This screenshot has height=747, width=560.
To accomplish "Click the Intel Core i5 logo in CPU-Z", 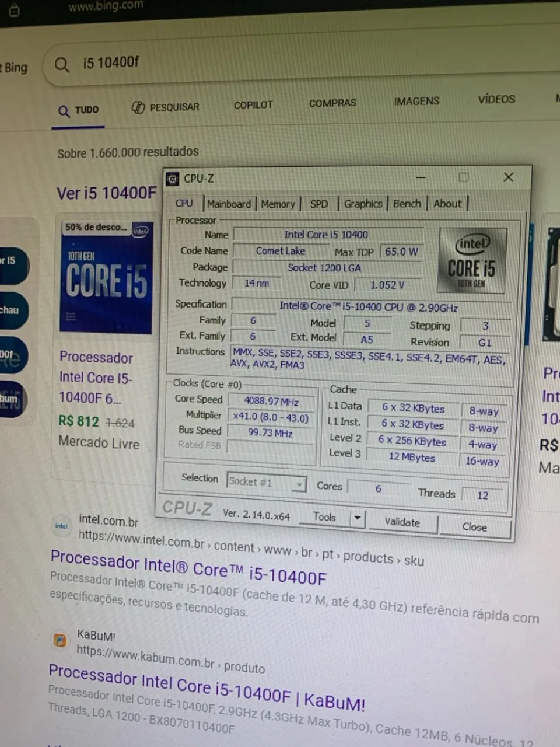I will point(472,260).
